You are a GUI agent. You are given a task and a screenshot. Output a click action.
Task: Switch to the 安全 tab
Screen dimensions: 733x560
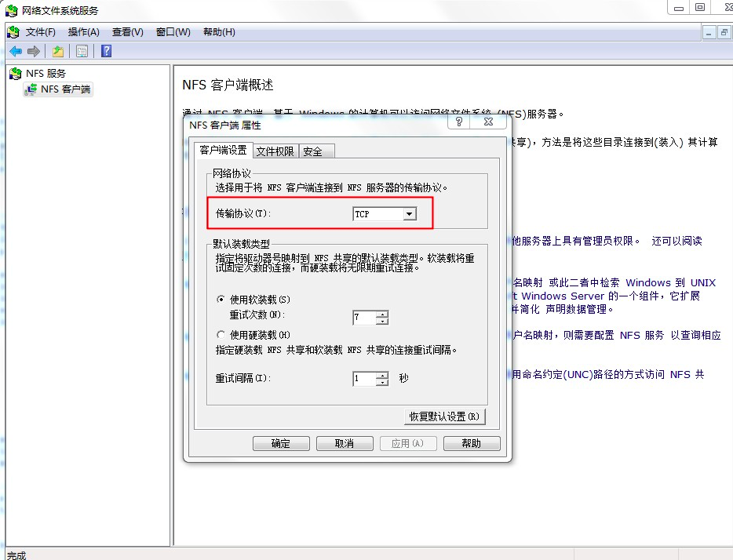(316, 151)
